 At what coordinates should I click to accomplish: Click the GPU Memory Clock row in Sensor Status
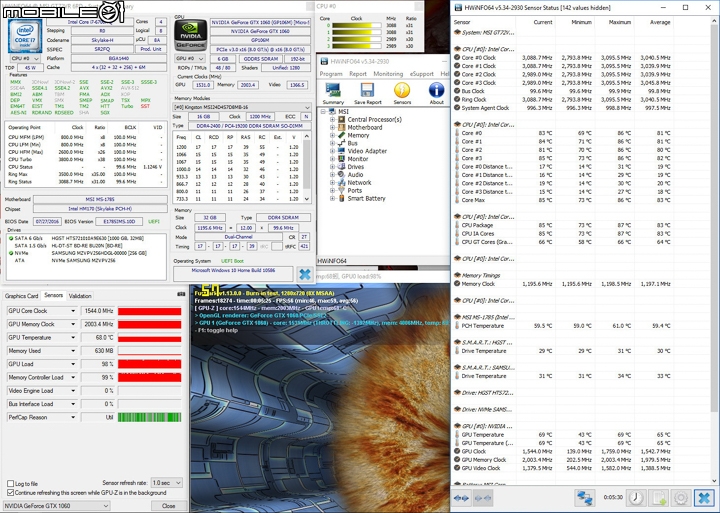[x=562, y=460]
